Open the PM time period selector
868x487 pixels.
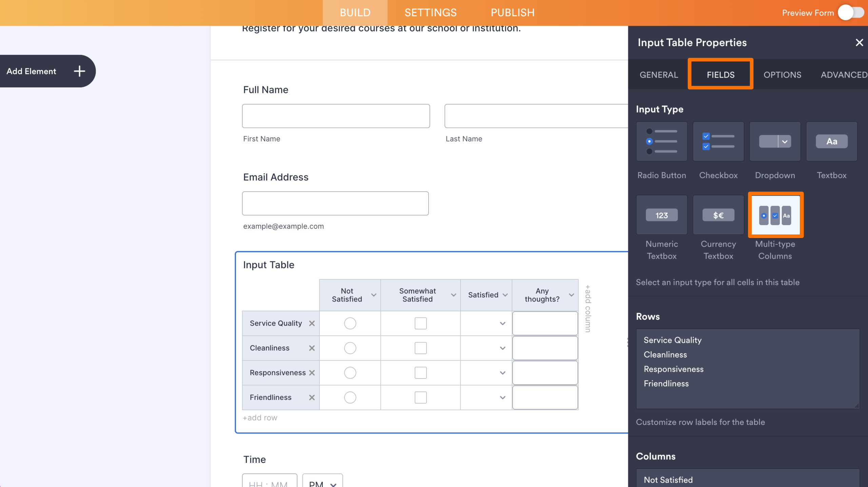tap(321, 483)
